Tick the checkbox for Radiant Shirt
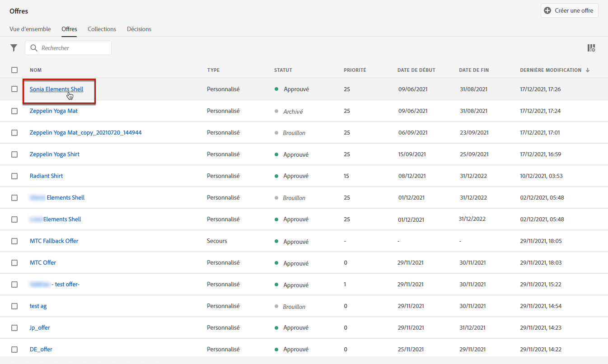Viewport: 608px width, 364px height. click(14, 176)
